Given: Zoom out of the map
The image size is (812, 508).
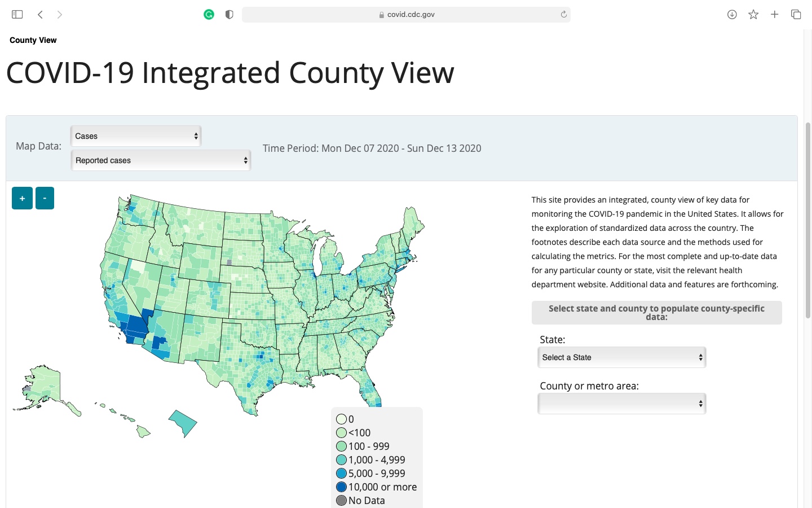Looking at the screenshot, I should (45, 198).
